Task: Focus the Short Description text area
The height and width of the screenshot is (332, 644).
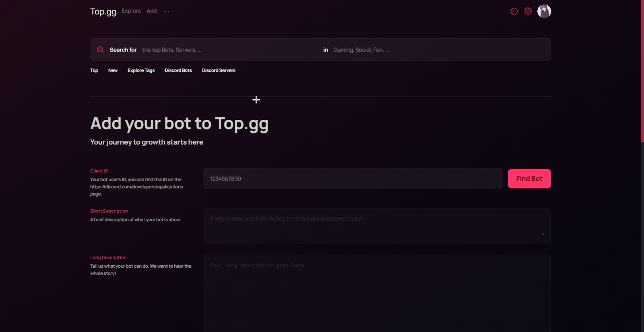Action: 377,226
